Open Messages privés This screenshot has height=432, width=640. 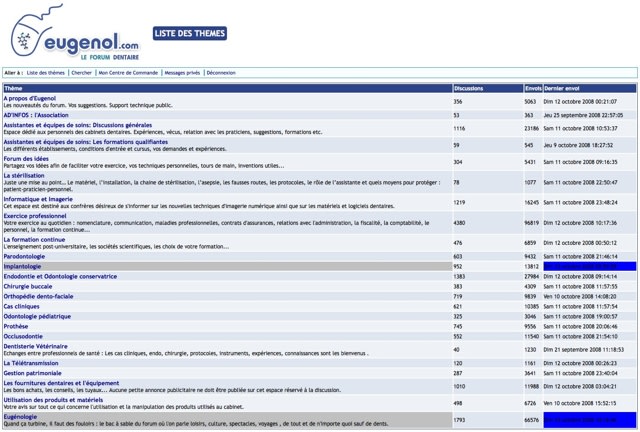[x=182, y=73]
